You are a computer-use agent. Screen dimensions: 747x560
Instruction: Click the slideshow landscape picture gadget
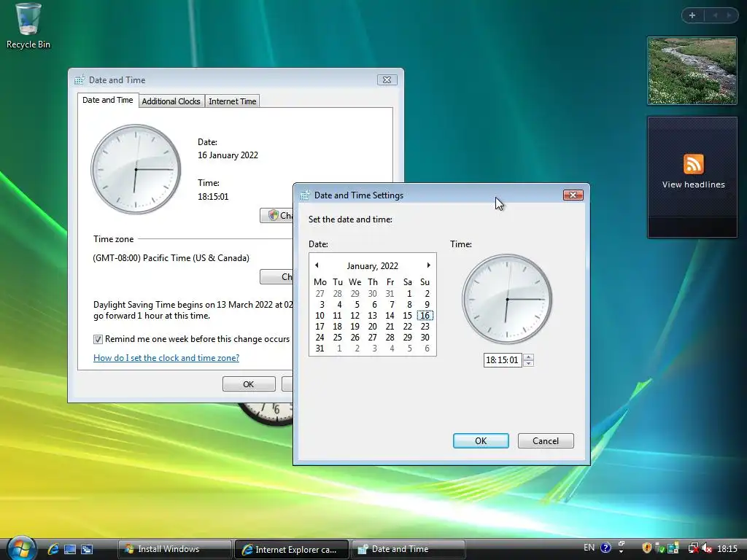(692, 71)
